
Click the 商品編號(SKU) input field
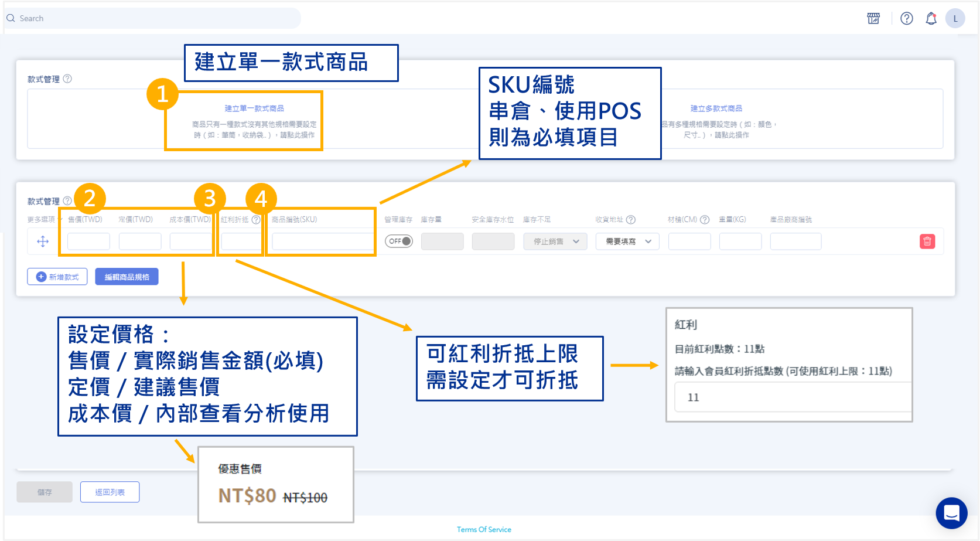pyautogui.click(x=322, y=241)
